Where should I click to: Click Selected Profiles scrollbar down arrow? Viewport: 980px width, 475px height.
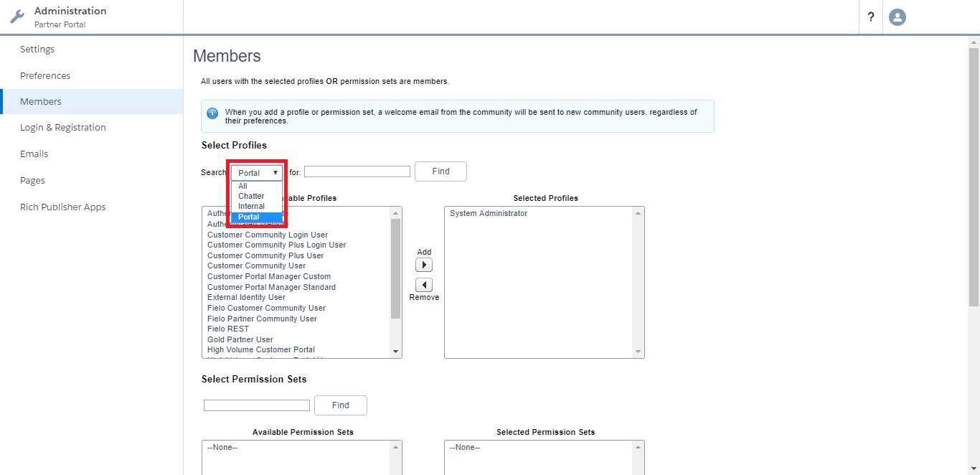click(x=638, y=352)
